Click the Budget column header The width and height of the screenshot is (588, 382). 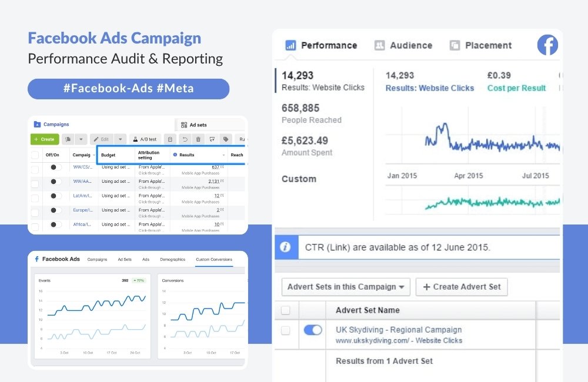pos(108,155)
